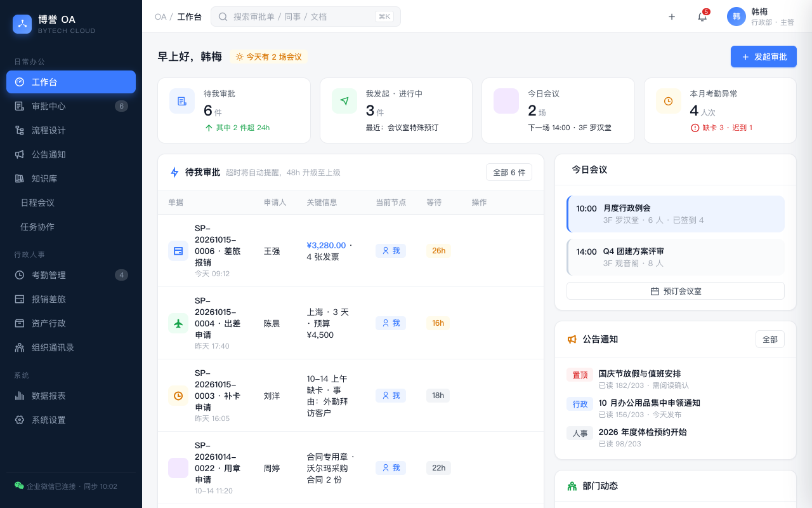The height and width of the screenshot is (508, 812).
Task: Click the OA breadcrumb link
Action: [160, 17]
